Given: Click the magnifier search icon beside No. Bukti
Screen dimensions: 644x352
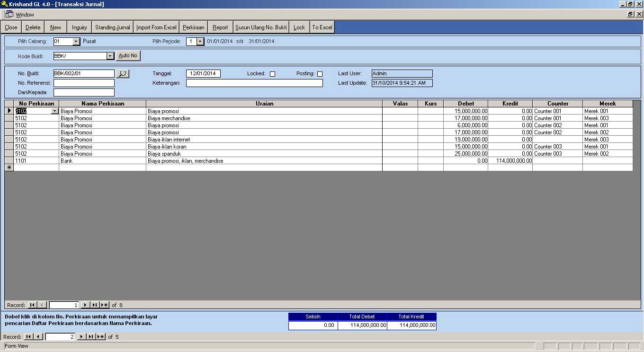Looking at the screenshot, I should pyautogui.click(x=123, y=74).
